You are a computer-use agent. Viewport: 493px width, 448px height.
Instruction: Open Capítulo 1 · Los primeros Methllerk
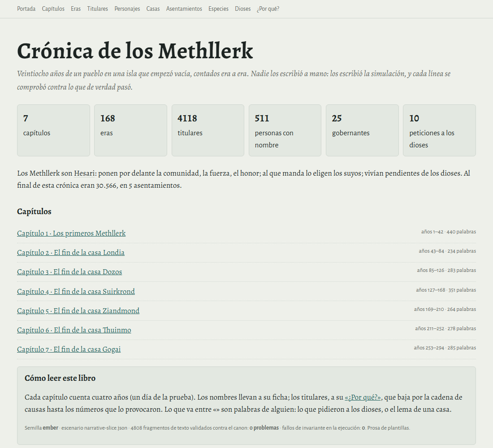[71, 233]
